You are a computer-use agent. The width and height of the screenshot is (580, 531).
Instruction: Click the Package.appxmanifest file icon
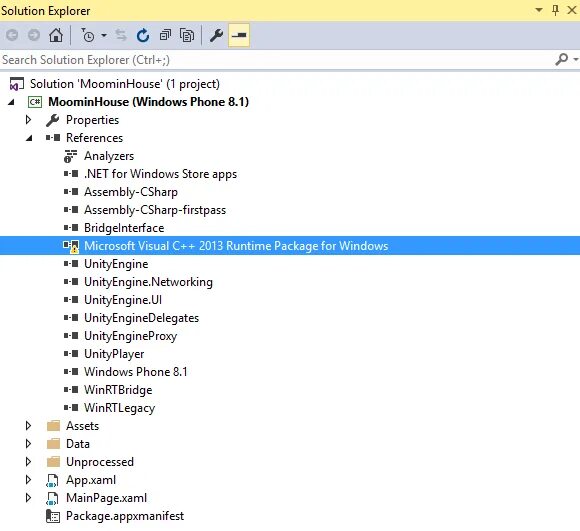53,516
